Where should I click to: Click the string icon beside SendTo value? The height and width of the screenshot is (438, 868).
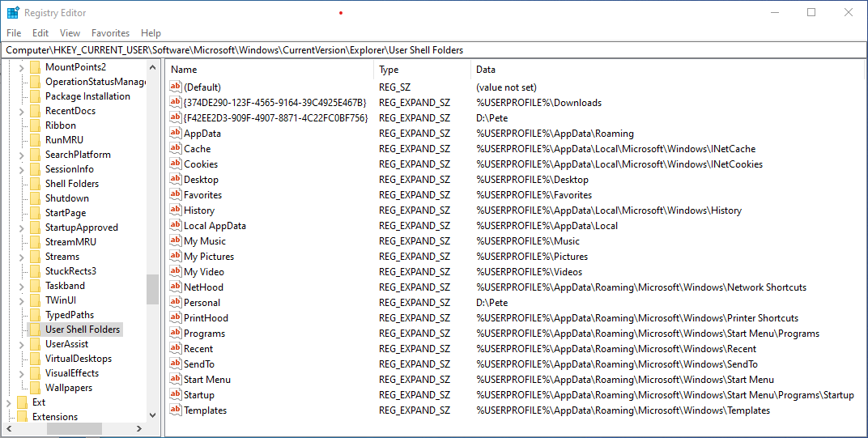[176, 364]
